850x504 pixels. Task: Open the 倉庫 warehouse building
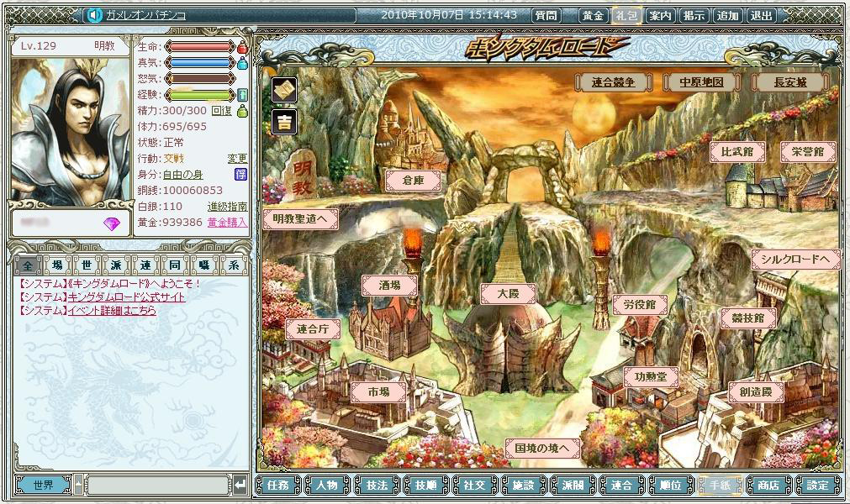413,181
